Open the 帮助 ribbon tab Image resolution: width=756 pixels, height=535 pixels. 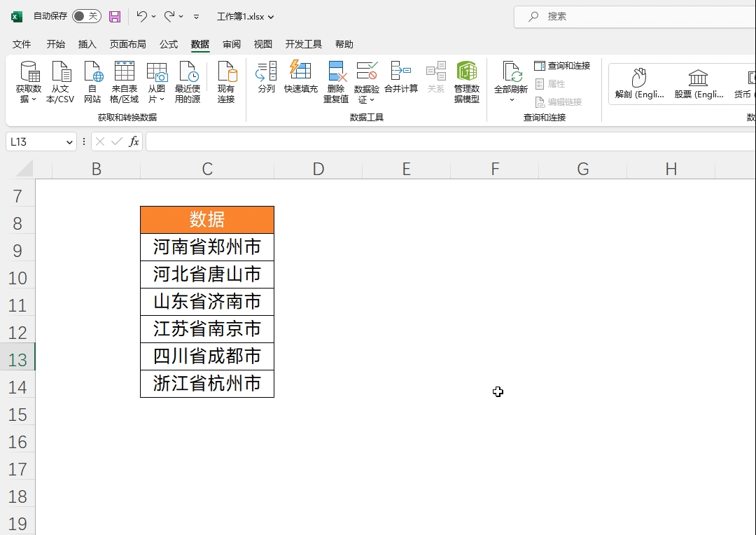pos(344,44)
